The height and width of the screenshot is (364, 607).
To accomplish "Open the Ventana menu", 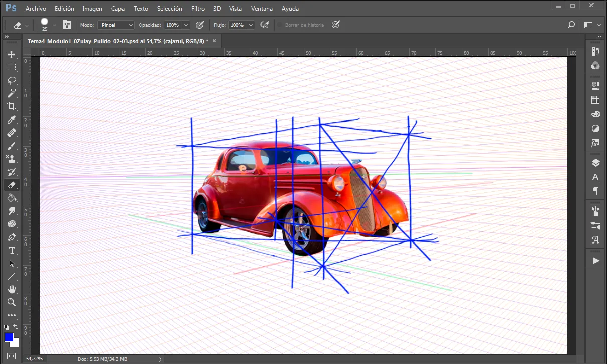I will pyautogui.click(x=262, y=9).
